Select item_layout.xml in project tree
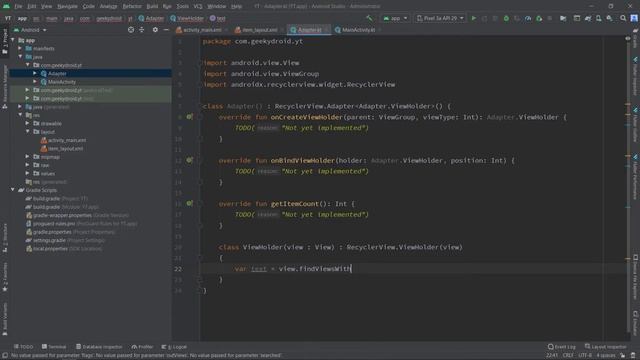 click(65, 149)
